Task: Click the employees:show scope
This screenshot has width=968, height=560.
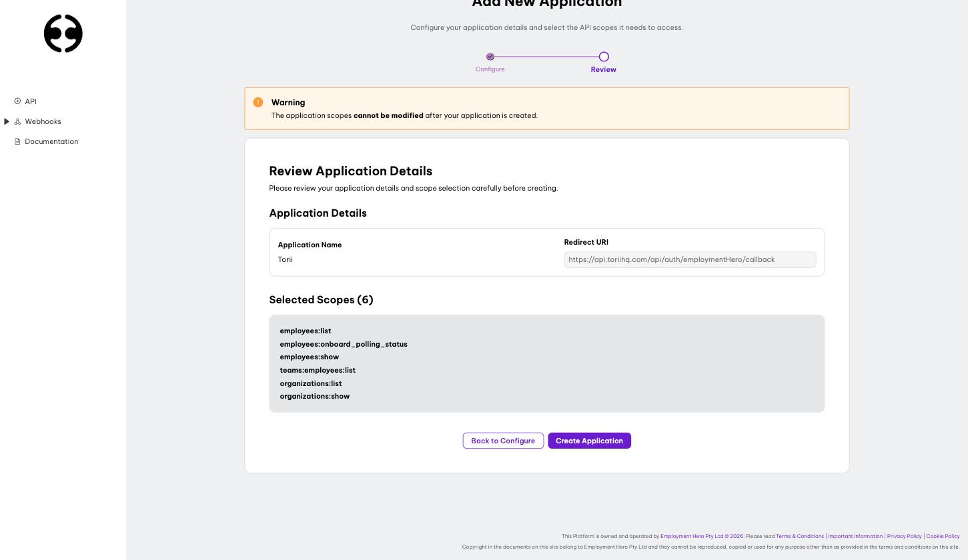Action: [x=310, y=357]
